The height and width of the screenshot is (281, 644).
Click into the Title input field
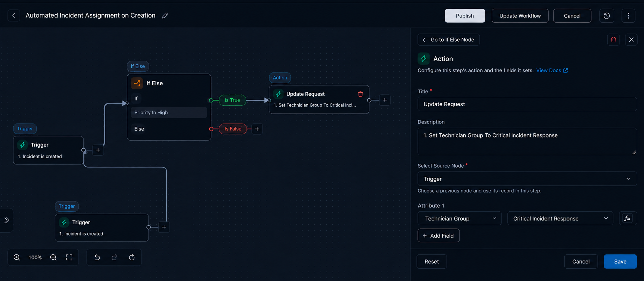point(527,104)
